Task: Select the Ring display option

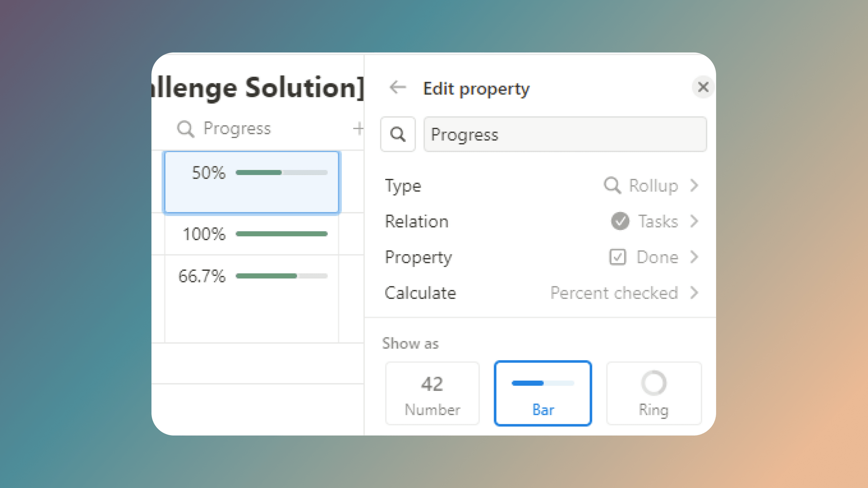Action: pyautogui.click(x=654, y=393)
